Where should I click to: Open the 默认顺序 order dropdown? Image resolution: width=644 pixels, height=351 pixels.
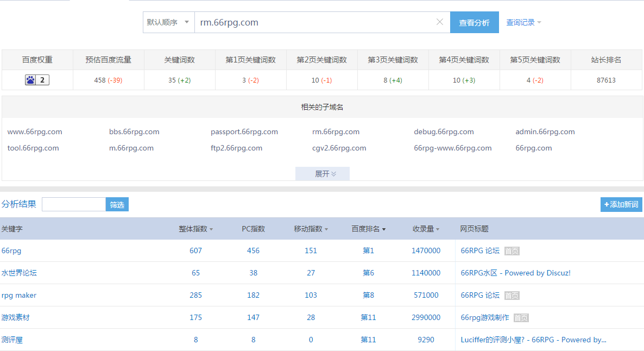click(168, 22)
